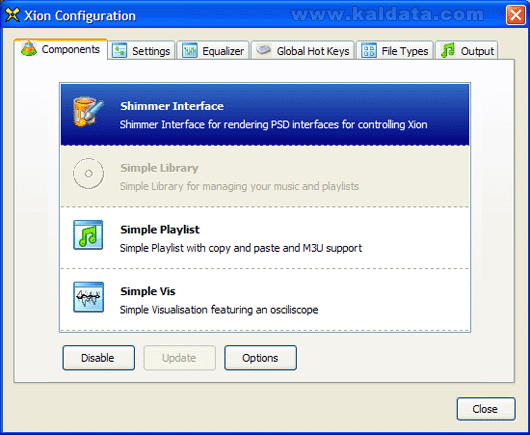Viewport: 530px width, 435px height.
Task: Click the Xion logo in title bar
Action: [x=13, y=15]
